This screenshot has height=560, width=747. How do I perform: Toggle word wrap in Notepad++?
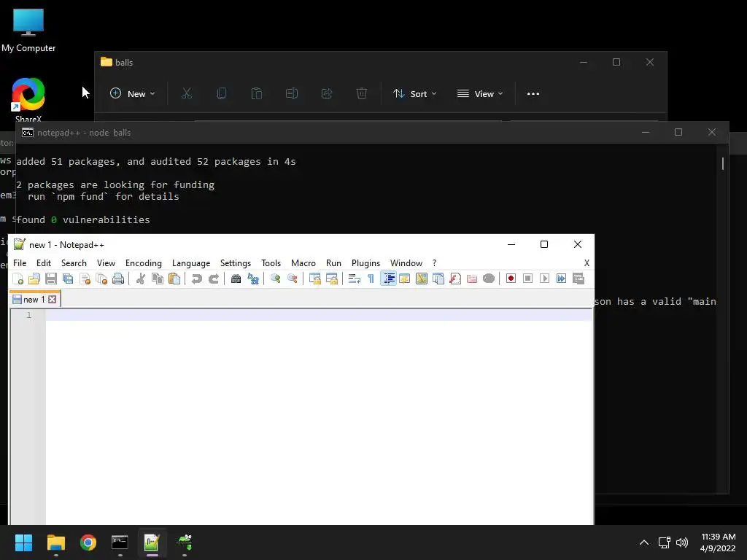pos(354,279)
